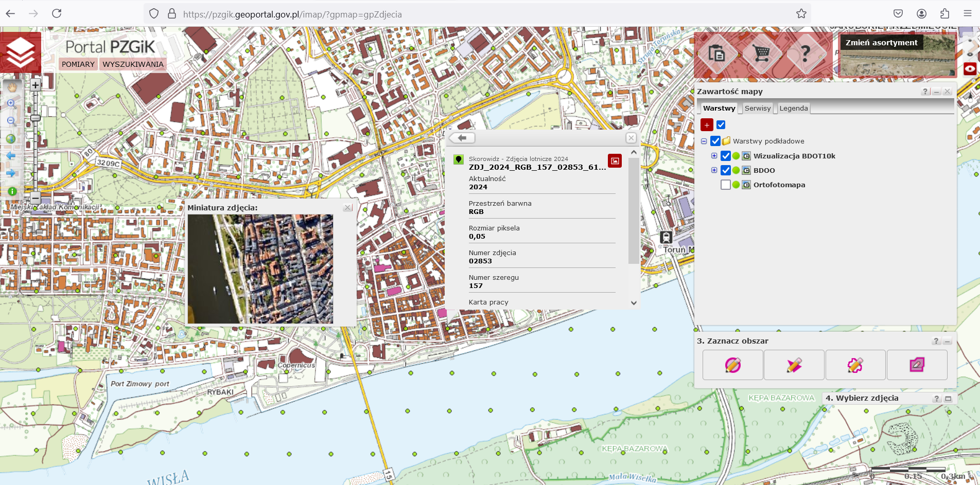Click the erase selected area tool
Screen dimensions: 980x485
click(x=917, y=365)
